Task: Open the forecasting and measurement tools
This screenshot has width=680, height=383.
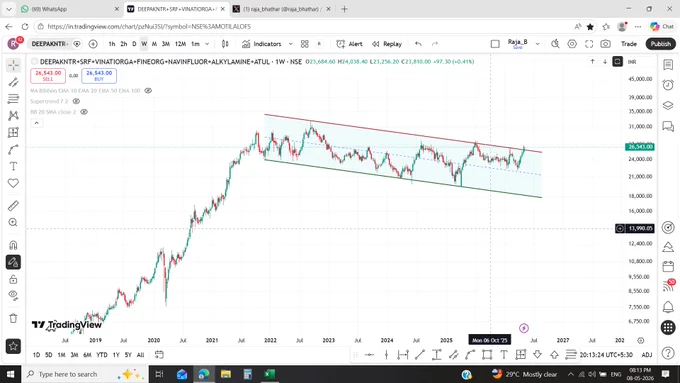Action: (x=13, y=132)
